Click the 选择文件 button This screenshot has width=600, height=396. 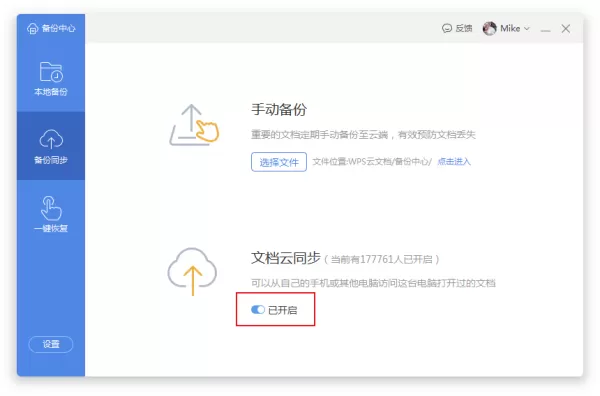[x=279, y=162]
